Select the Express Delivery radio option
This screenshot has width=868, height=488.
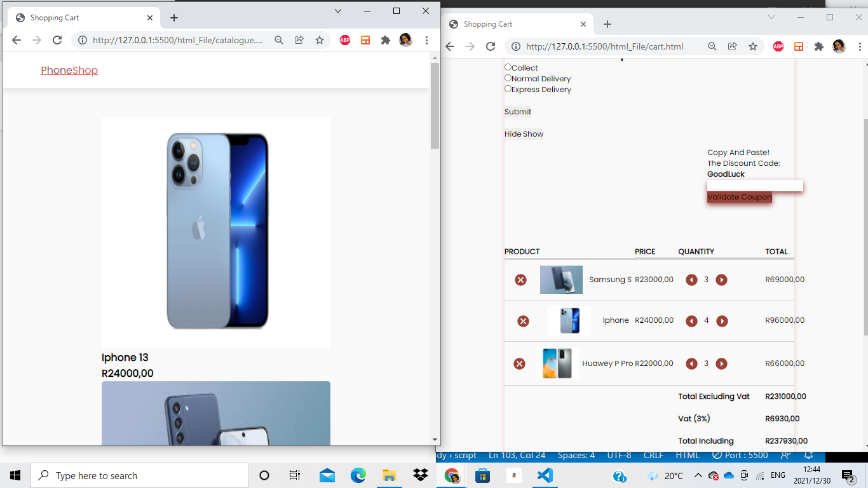508,89
